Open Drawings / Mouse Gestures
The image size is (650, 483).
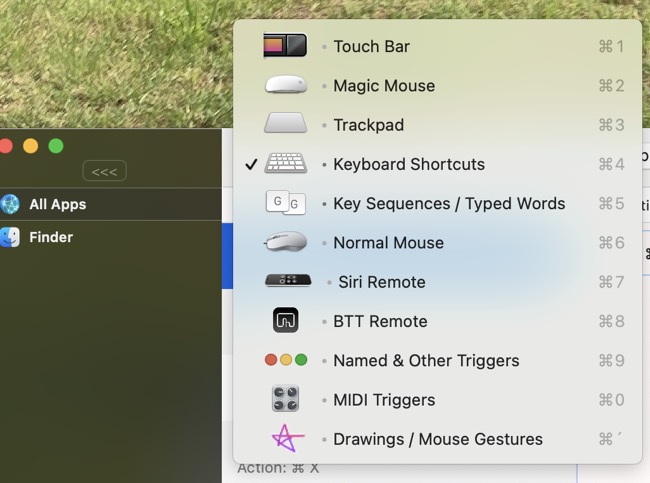click(437, 439)
